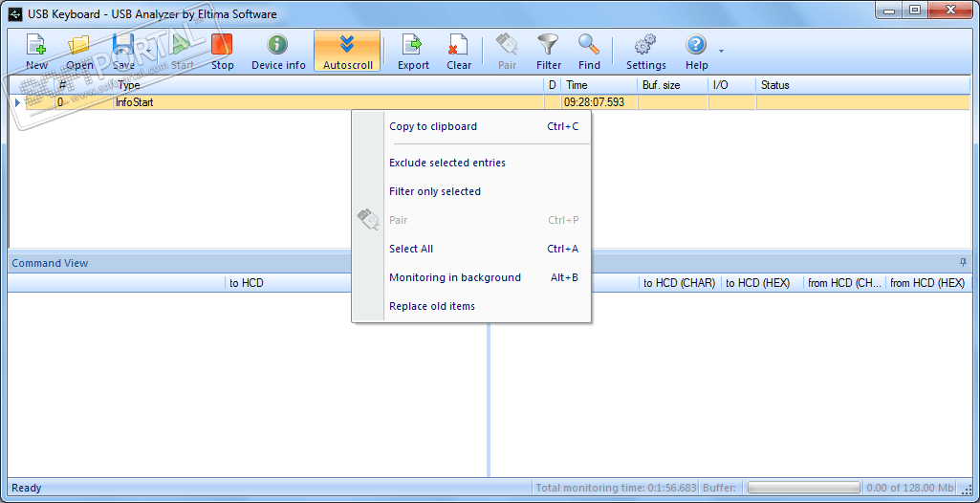Choose Filter only selected
This screenshot has height=503, width=980.
471,191
